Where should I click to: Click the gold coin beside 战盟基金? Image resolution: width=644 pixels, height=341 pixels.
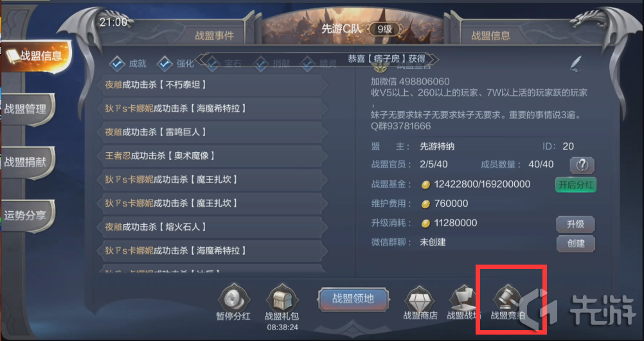426,185
